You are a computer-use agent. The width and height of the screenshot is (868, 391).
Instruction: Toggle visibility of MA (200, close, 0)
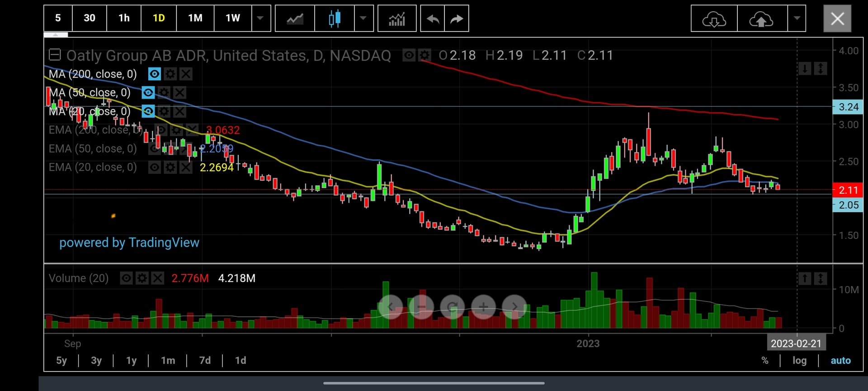(155, 74)
